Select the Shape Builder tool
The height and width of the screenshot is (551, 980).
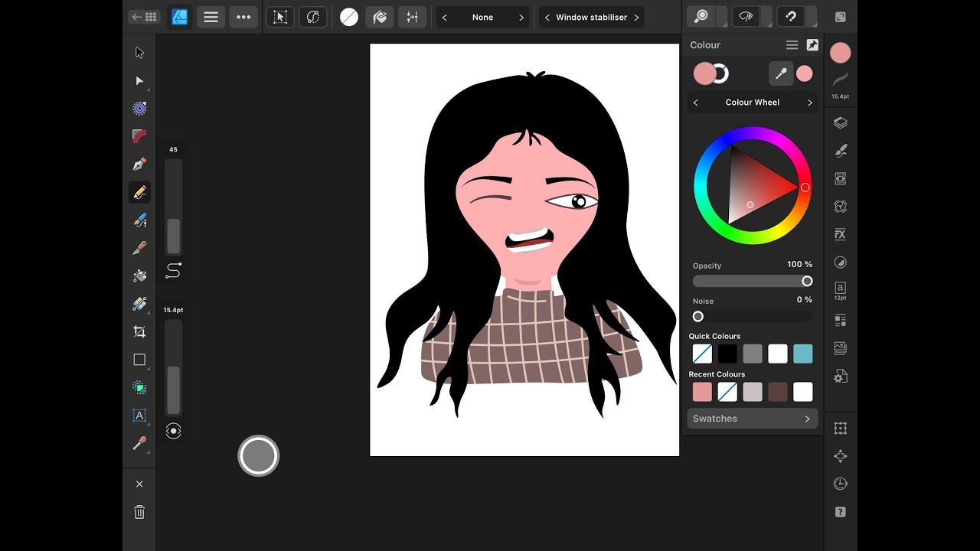[139, 387]
